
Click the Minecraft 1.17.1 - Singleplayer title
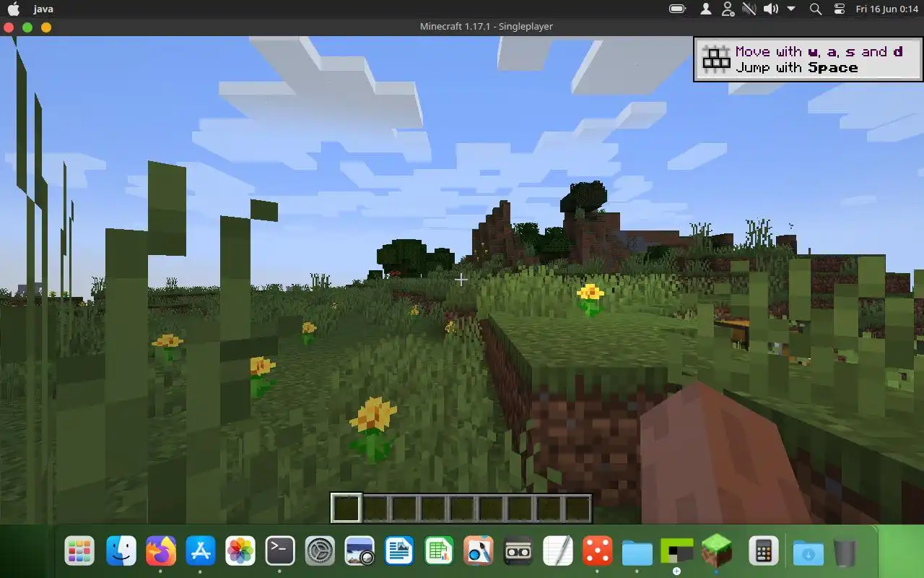[x=487, y=27]
